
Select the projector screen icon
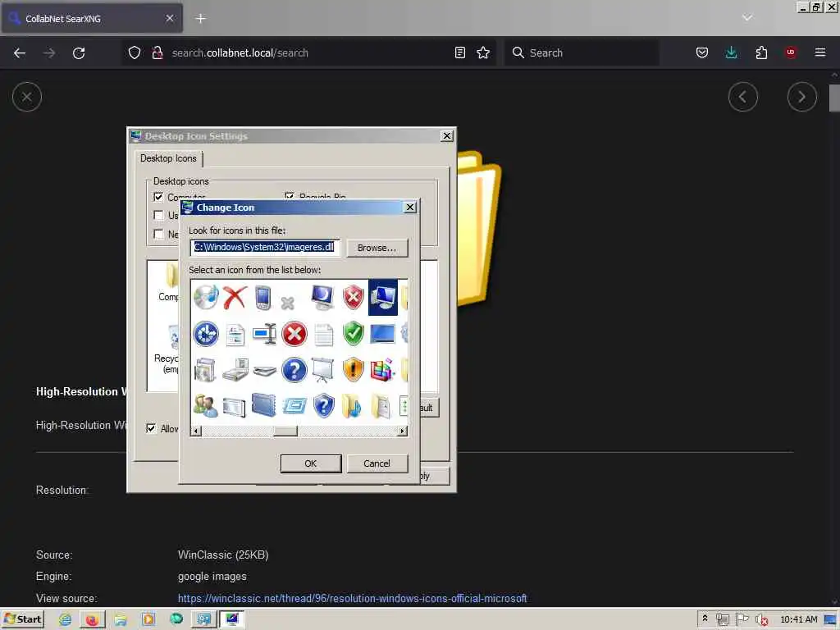[323, 370]
